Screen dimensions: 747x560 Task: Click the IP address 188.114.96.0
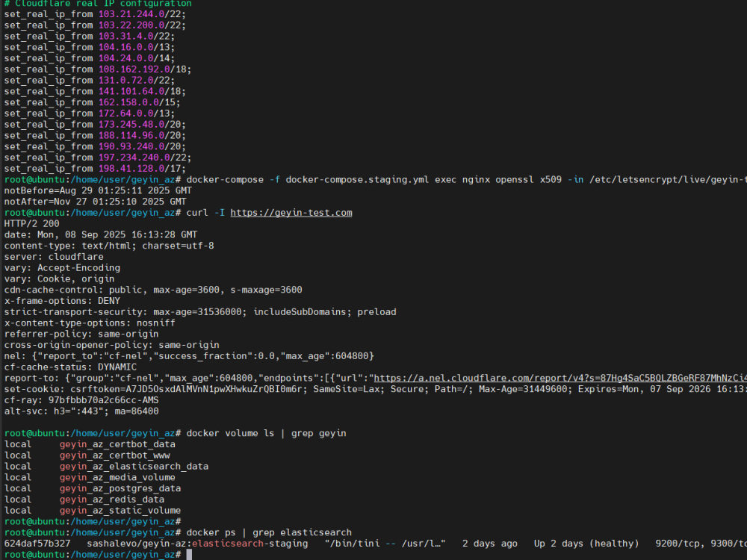tap(131, 136)
